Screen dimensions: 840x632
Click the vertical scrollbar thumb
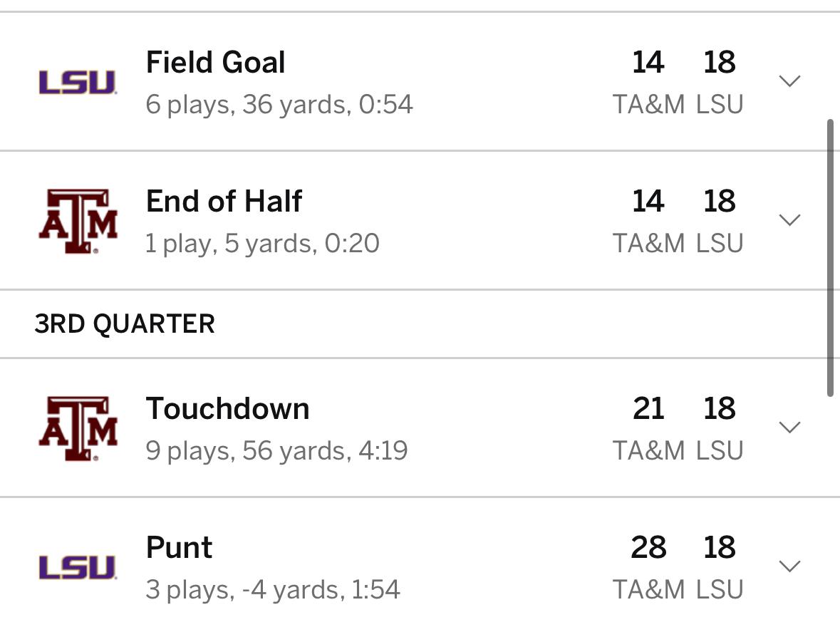[829, 257]
